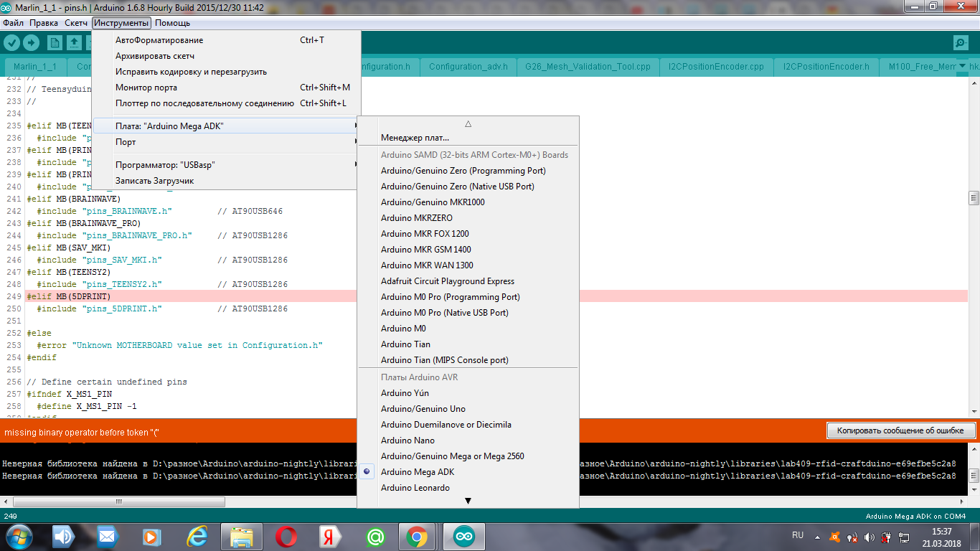Select Arduino/Genuino Mega or Mega 2560
Viewport: 980px width, 551px height.
(x=468, y=456)
